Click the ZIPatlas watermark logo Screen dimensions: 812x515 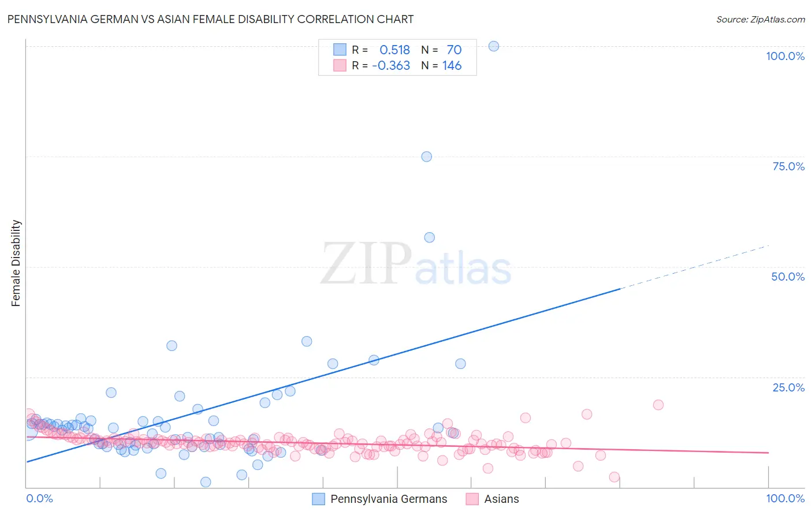416,264
